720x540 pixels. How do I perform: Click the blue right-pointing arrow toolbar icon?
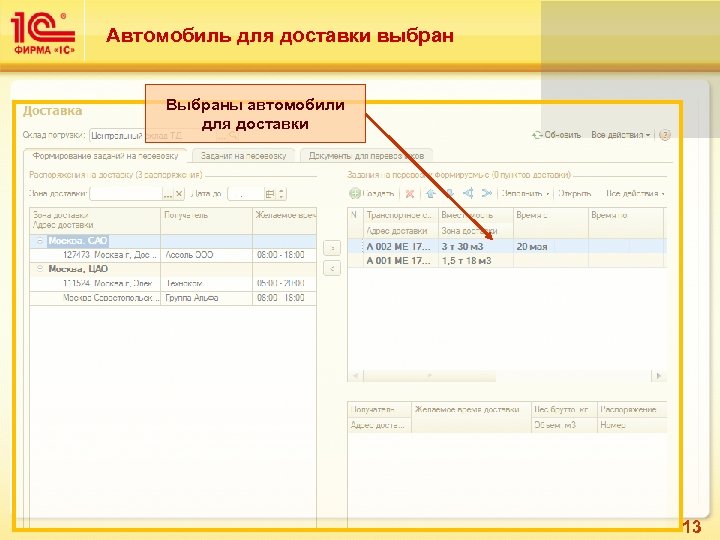[487, 193]
